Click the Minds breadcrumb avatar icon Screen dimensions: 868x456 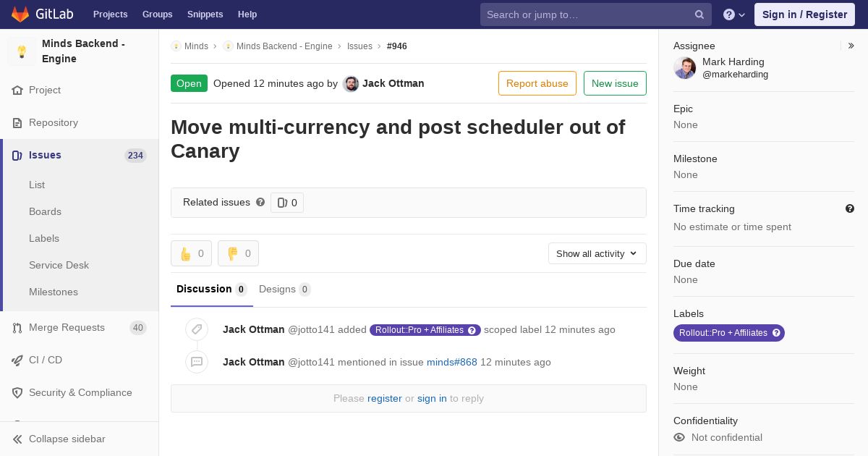(x=176, y=46)
